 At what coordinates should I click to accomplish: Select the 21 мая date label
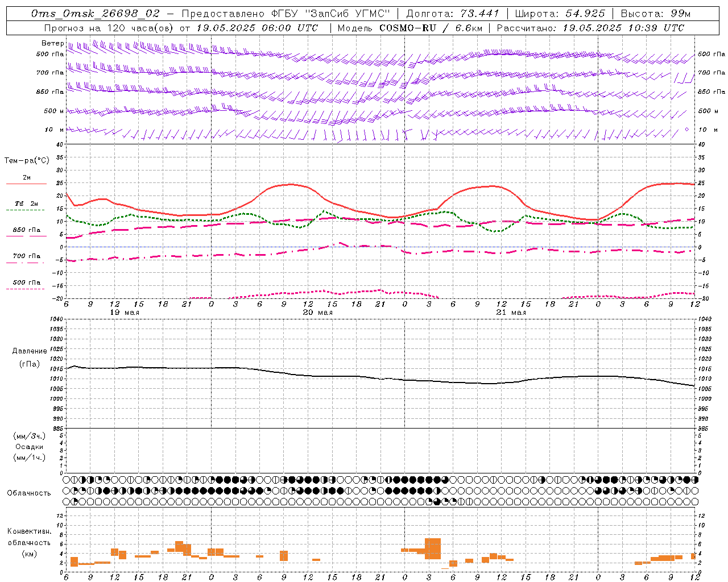tap(511, 313)
